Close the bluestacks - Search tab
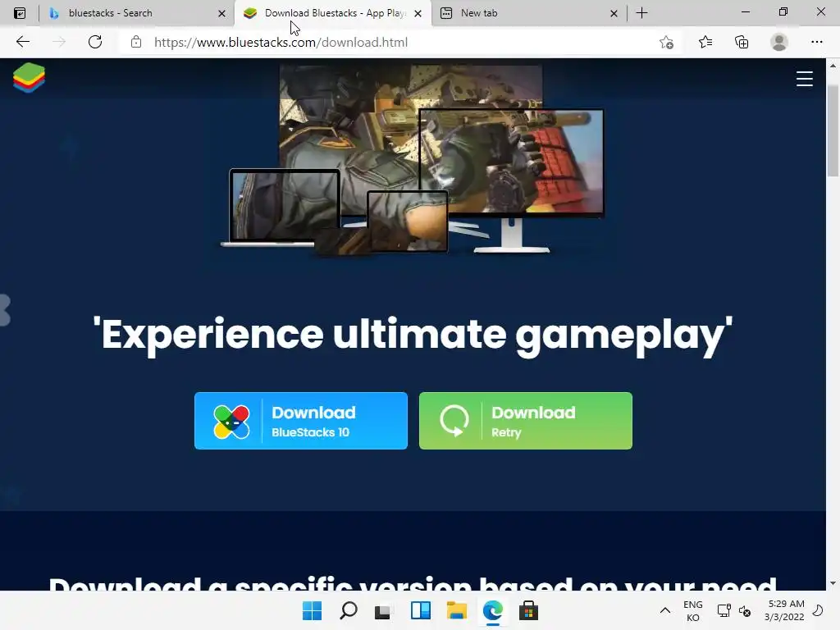This screenshot has width=840, height=630. point(221,13)
